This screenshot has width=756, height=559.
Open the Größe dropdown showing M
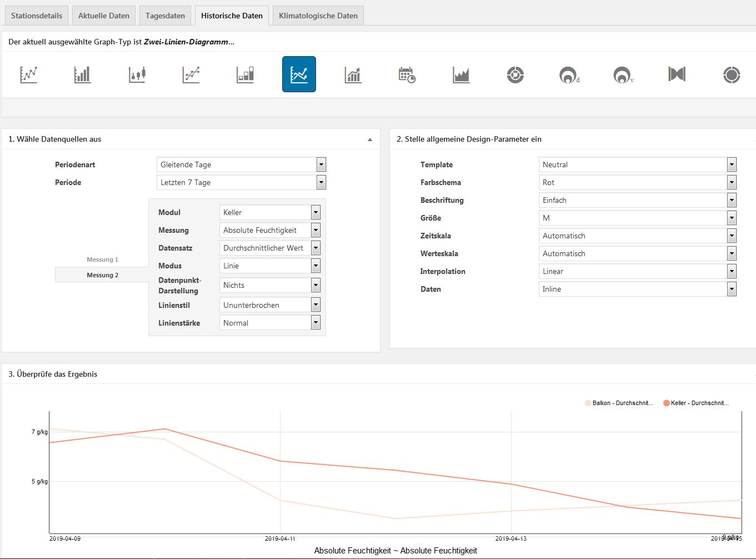tap(638, 218)
